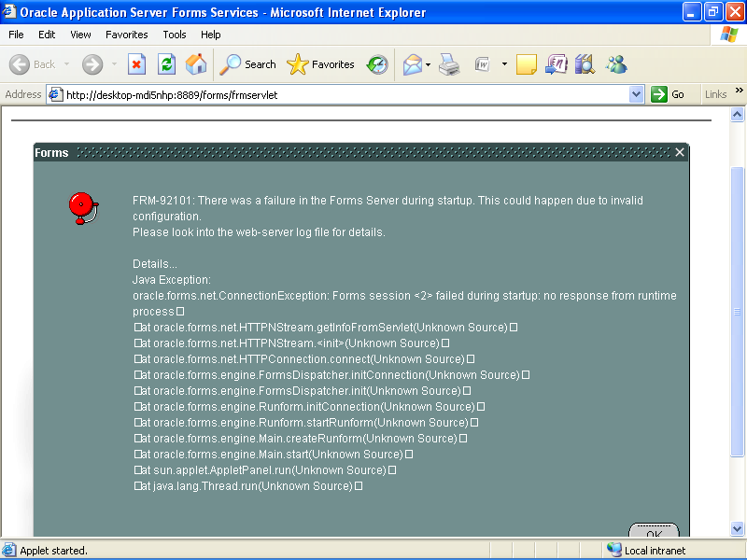747x560 pixels.
Task: Open the Tools menu
Action: click(x=175, y=35)
